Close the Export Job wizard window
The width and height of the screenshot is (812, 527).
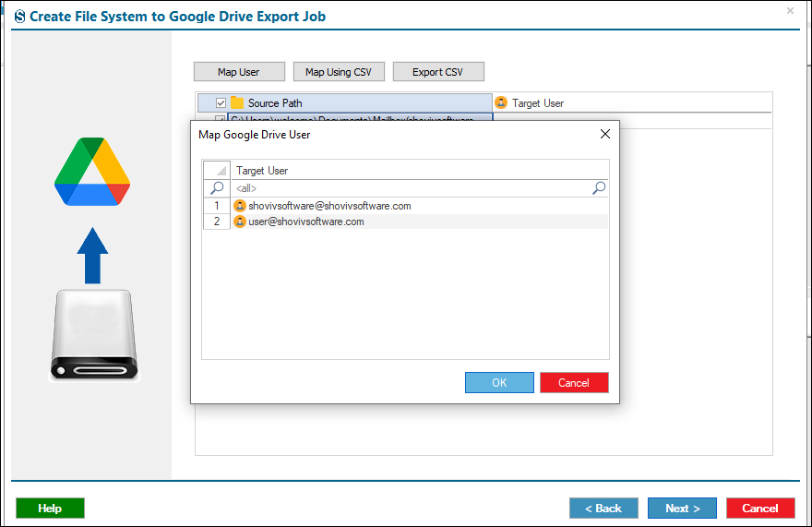click(x=790, y=10)
